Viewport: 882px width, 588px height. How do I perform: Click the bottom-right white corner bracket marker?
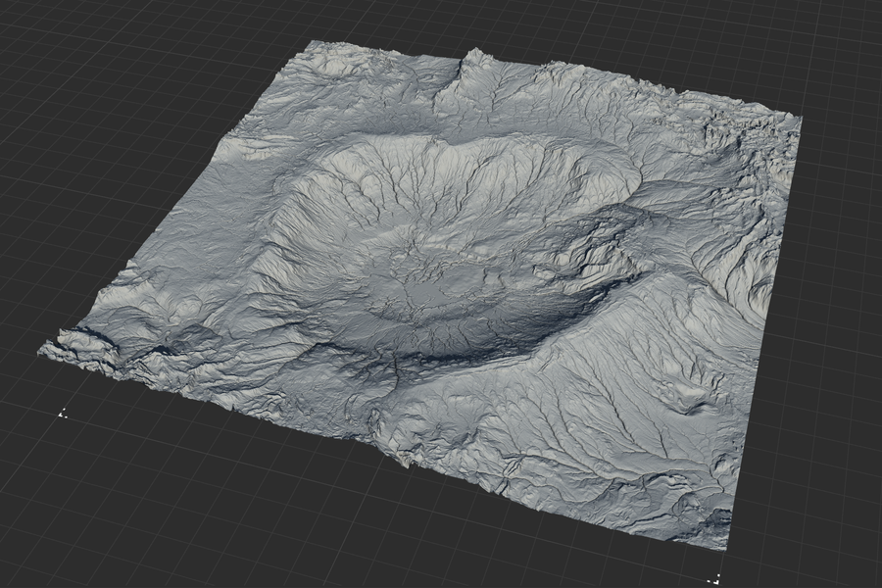[715, 578]
